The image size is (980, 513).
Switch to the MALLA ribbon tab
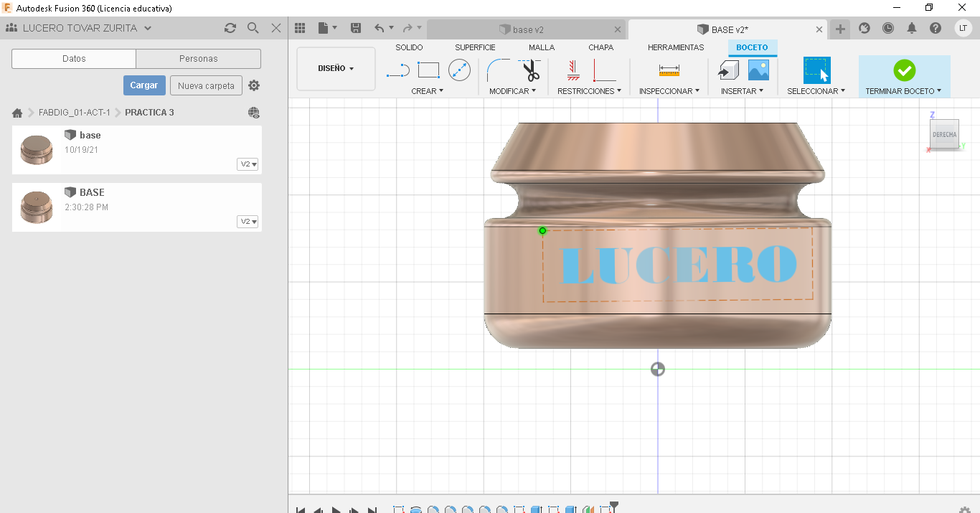tap(542, 47)
